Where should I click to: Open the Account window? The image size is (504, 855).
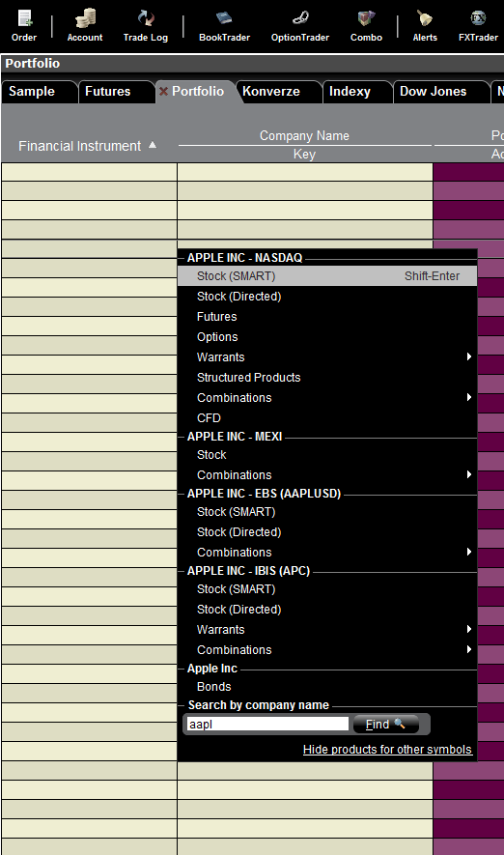[85, 26]
